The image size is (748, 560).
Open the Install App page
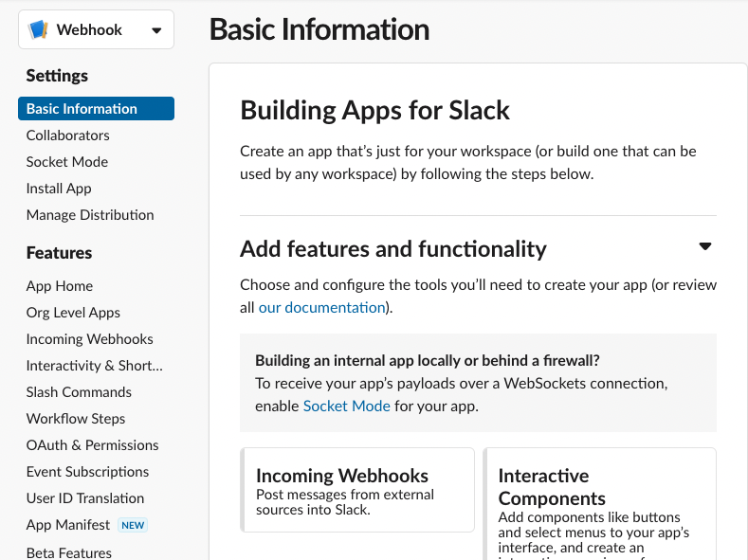point(59,189)
